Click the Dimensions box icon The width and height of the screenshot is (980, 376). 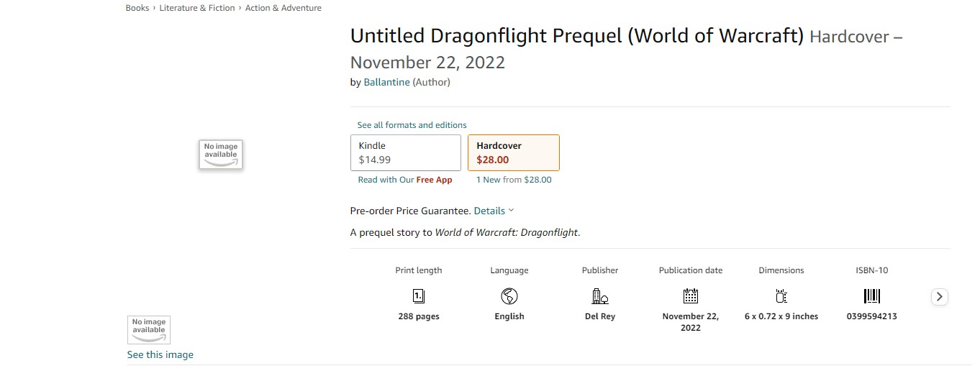tap(781, 295)
